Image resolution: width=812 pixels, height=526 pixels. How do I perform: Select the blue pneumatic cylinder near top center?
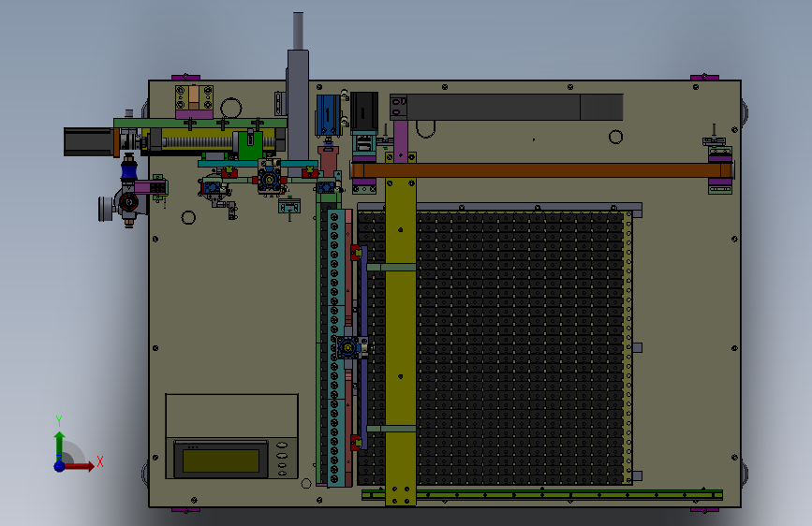pos(328,115)
